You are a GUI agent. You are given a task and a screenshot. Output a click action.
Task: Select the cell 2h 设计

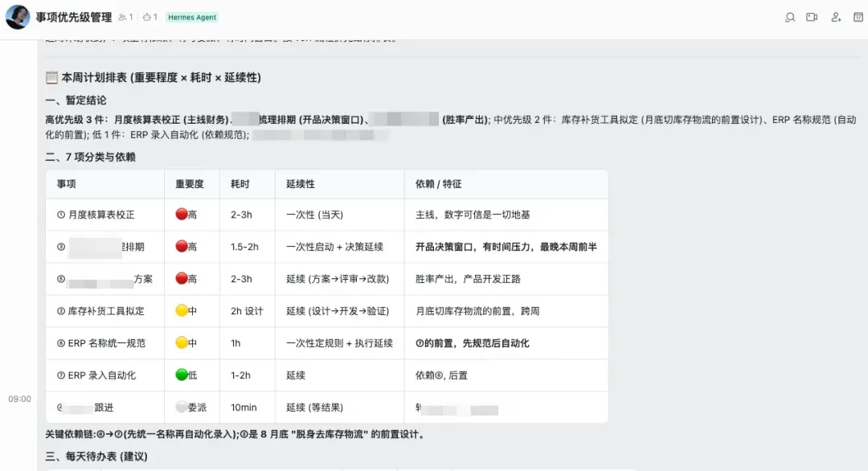(x=247, y=311)
